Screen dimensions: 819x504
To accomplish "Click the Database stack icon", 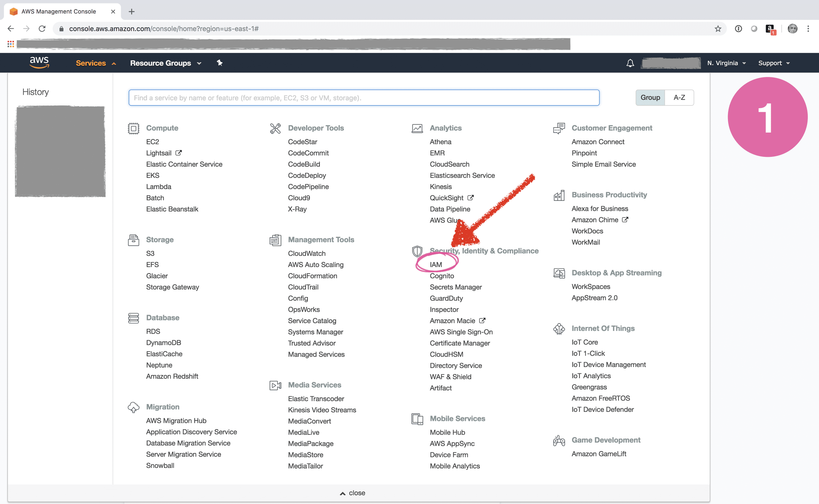I will pos(133,318).
